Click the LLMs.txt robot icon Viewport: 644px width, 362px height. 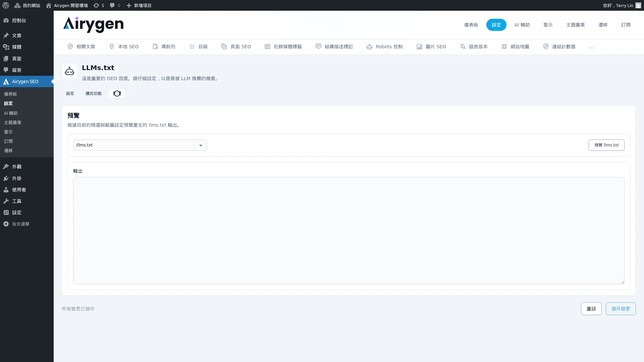coord(70,71)
